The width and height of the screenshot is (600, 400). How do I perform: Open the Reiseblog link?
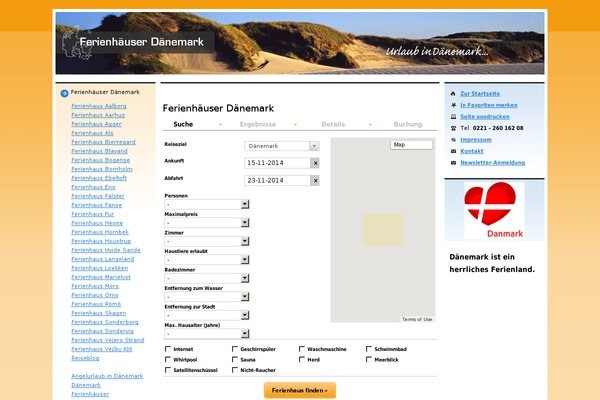[x=85, y=358]
